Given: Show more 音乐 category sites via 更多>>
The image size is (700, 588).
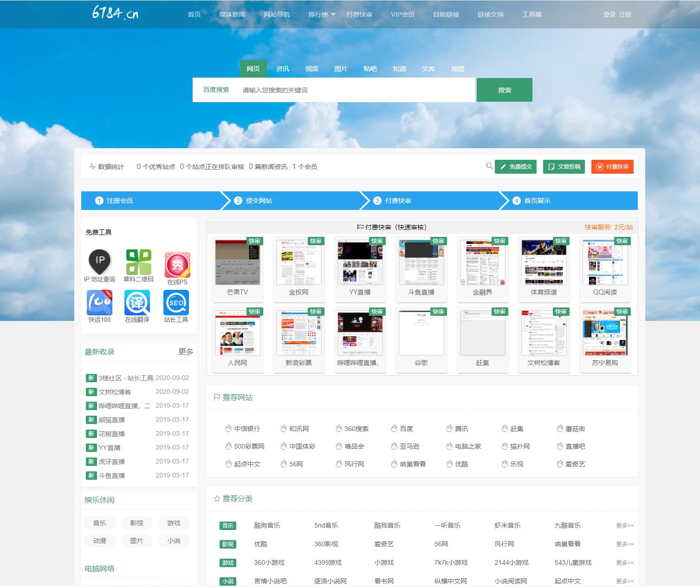Looking at the screenshot, I should coord(624,525).
